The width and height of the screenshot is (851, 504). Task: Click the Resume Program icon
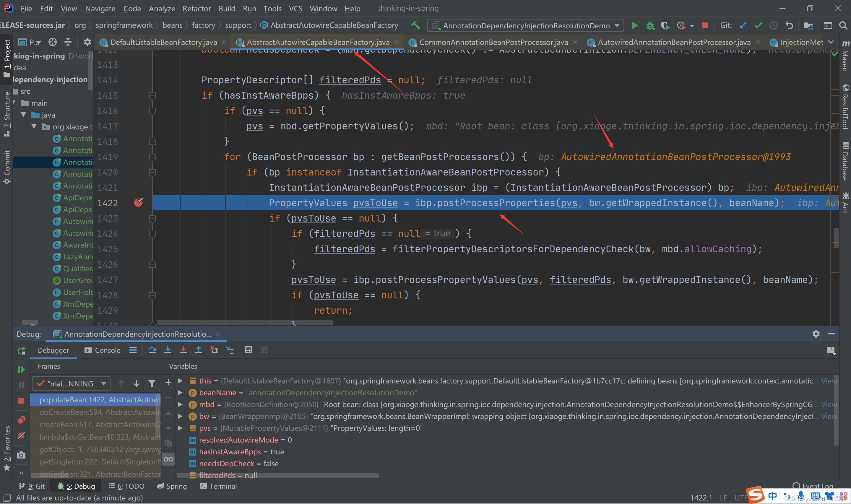[x=21, y=369]
